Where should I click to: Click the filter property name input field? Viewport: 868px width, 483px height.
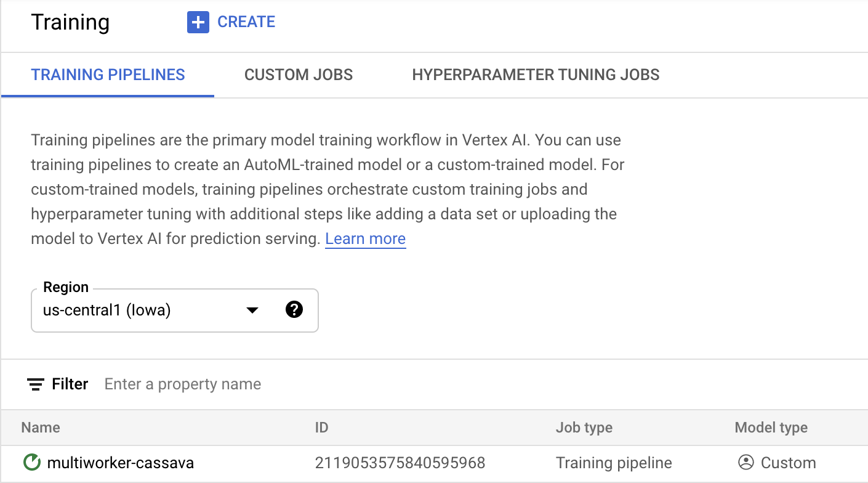point(182,384)
